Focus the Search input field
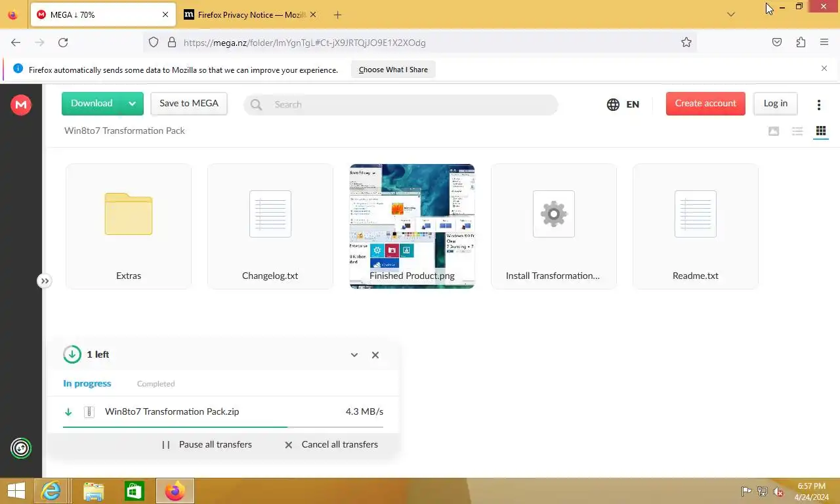The image size is (840, 504). 400,104
